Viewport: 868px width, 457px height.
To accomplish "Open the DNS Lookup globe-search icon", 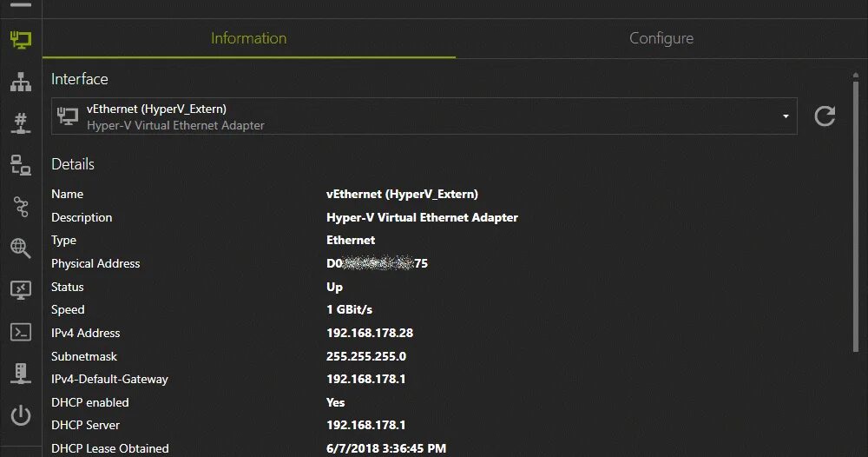I will tap(21, 248).
